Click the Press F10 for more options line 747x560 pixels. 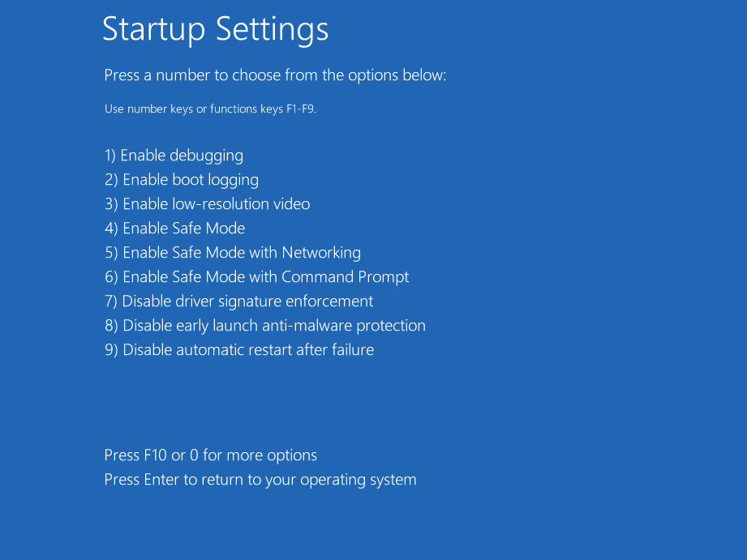(210, 455)
